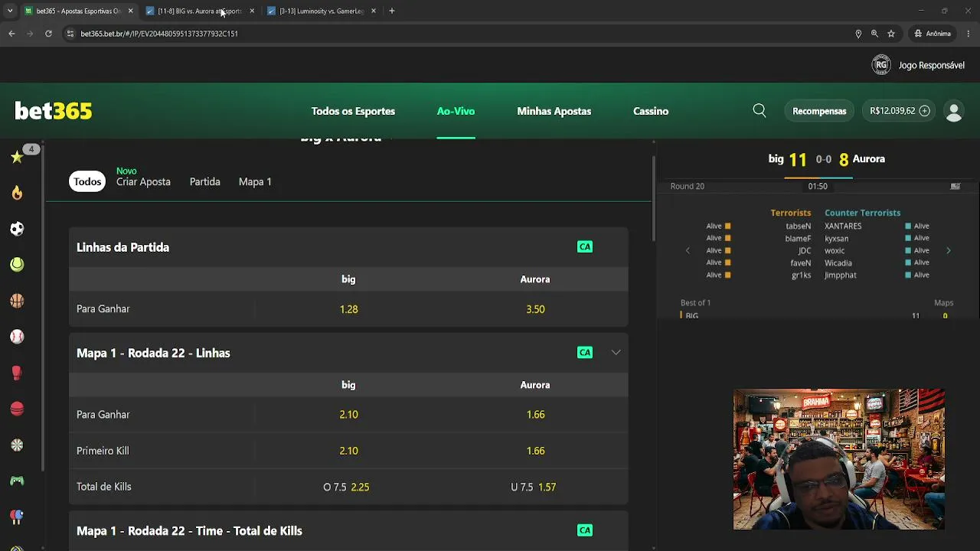Select the baseball sport icon

tap(17, 337)
